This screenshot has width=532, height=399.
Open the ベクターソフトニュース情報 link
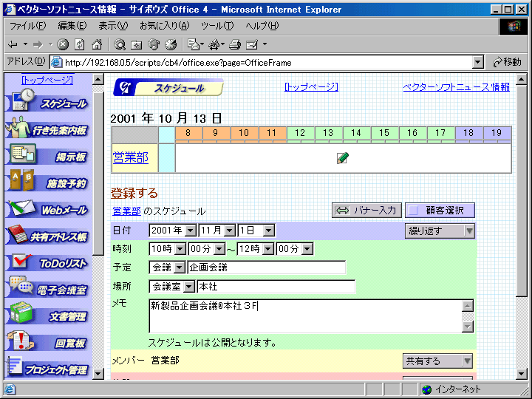coord(457,87)
